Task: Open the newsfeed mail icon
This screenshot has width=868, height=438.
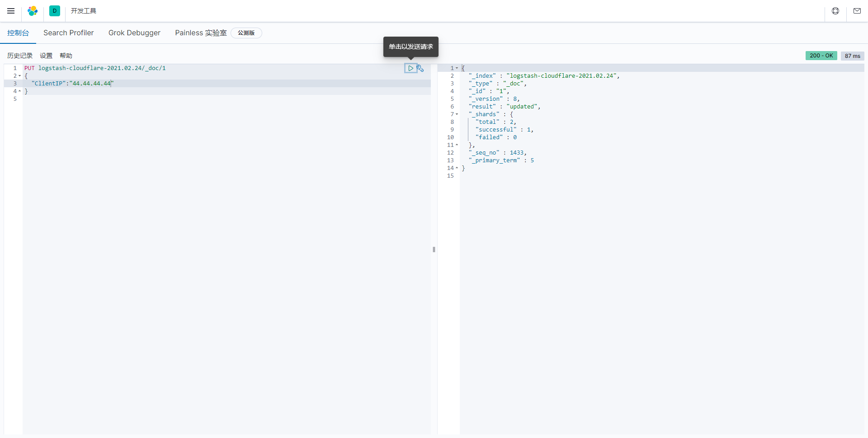Action: (857, 11)
